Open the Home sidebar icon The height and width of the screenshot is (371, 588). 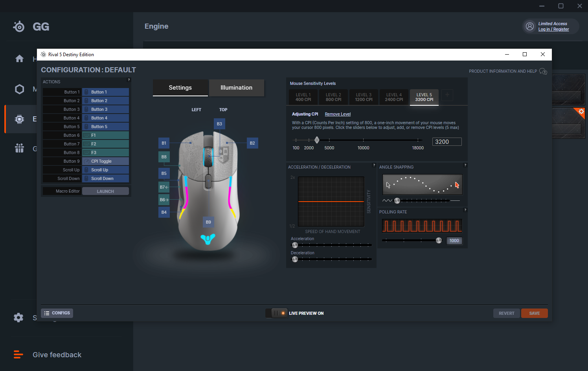coord(19,59)
